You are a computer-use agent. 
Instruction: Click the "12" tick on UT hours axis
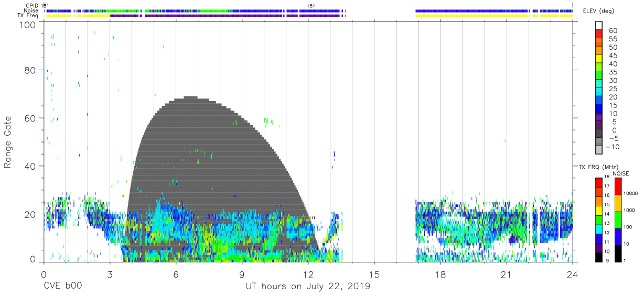click(308, 274)
